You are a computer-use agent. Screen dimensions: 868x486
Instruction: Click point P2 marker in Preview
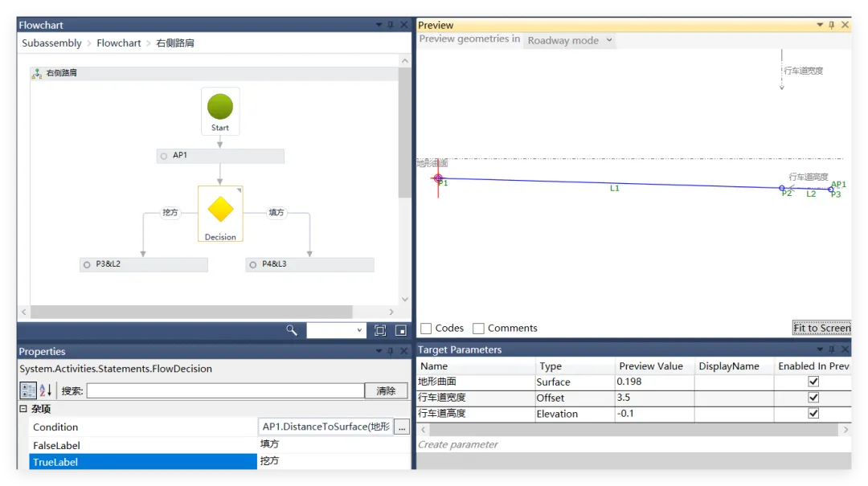(782, 188)
